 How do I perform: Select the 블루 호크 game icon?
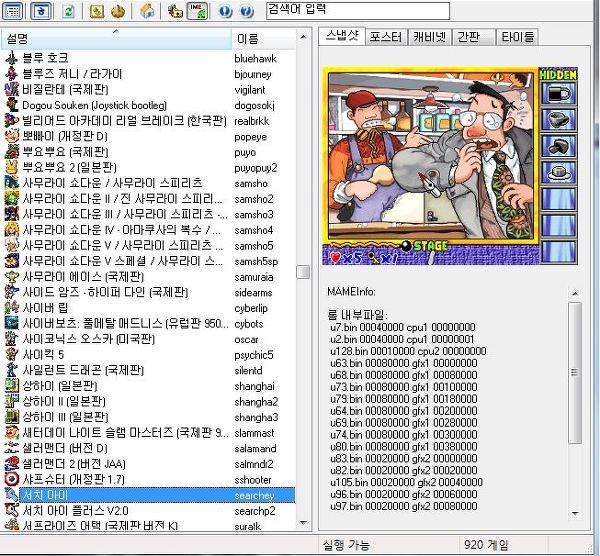11,58
